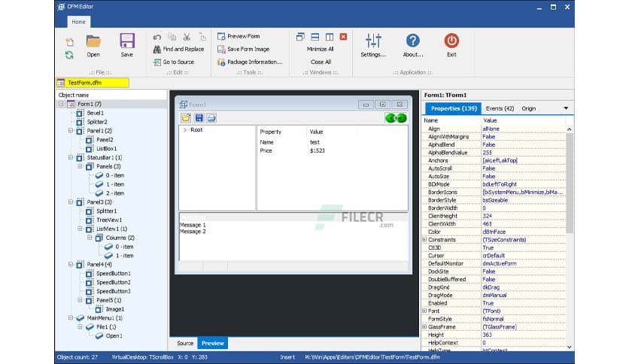Collapse the Columns (2) node
The width and height of the screenshot is (629, 364).
(90, 238)
